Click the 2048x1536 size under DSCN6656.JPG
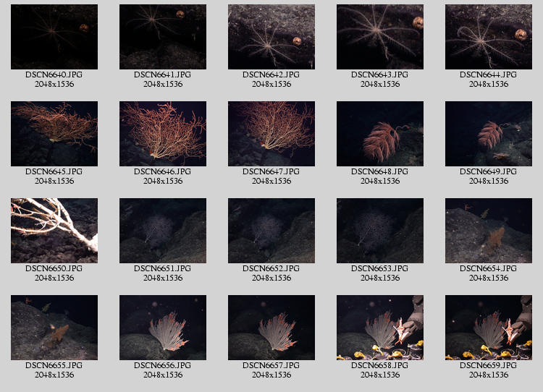The height and width of the screenshot is (392, 543). pyautogui.click(x=163, y=375)
